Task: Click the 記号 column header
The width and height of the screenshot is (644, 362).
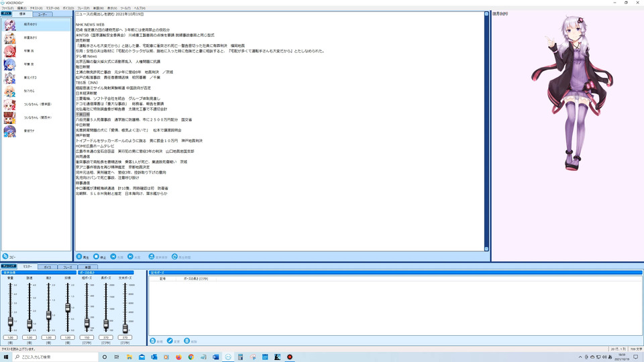Action: pos(163,279)
